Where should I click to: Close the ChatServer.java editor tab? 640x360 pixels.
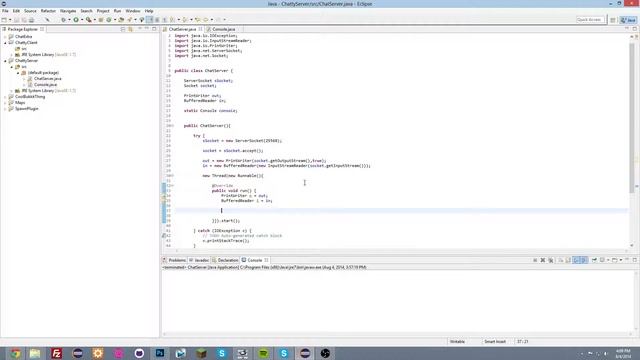coord(200,29)
